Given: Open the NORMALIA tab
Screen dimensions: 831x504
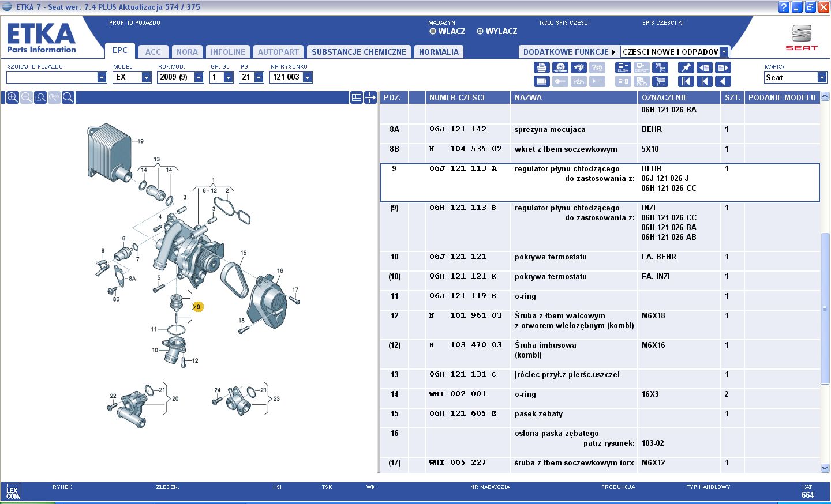Looking at the screenshot, I should tap(439, 52).
